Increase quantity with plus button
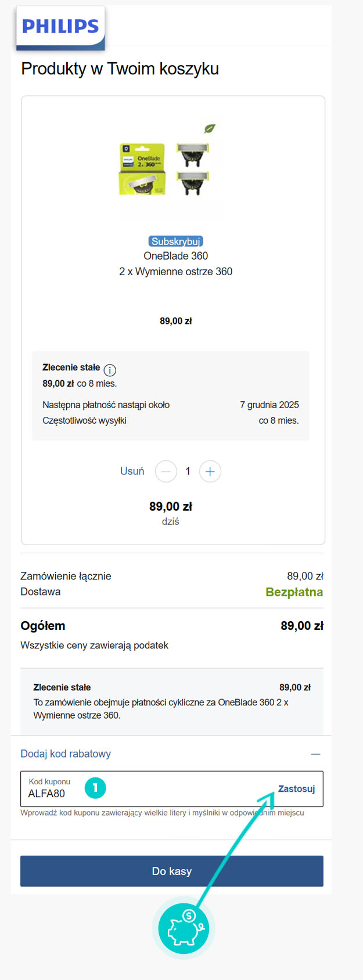Screen dimensions: 363x980 (x=210, y=471)
